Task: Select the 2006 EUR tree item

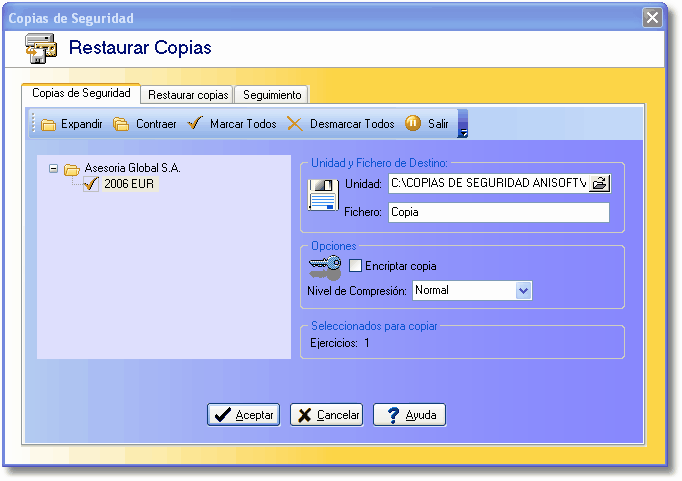Action: tap(129, 184)
